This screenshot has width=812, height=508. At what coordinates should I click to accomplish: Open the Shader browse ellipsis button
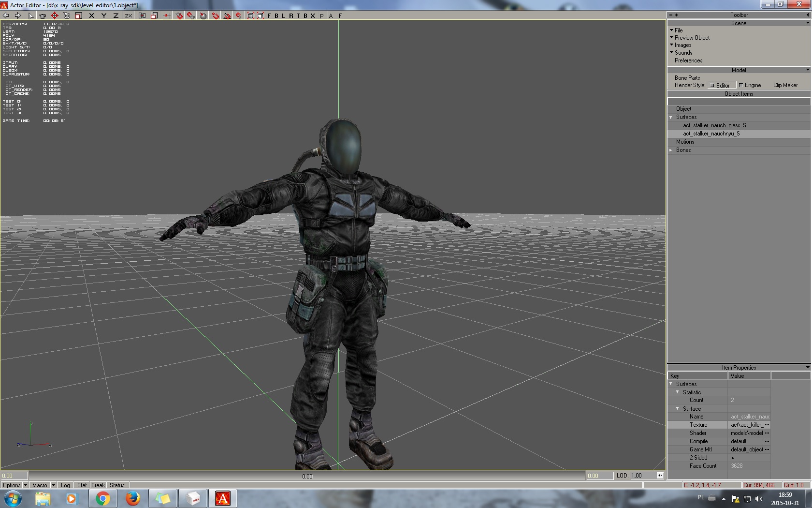(x=767, y=433)
